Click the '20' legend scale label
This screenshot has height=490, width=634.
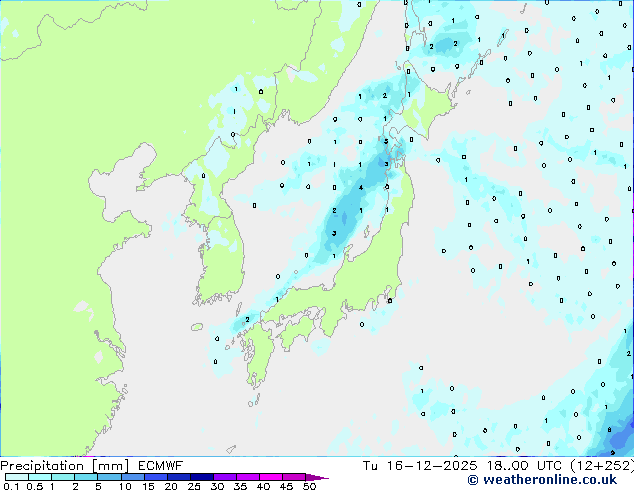coord(171,486)
